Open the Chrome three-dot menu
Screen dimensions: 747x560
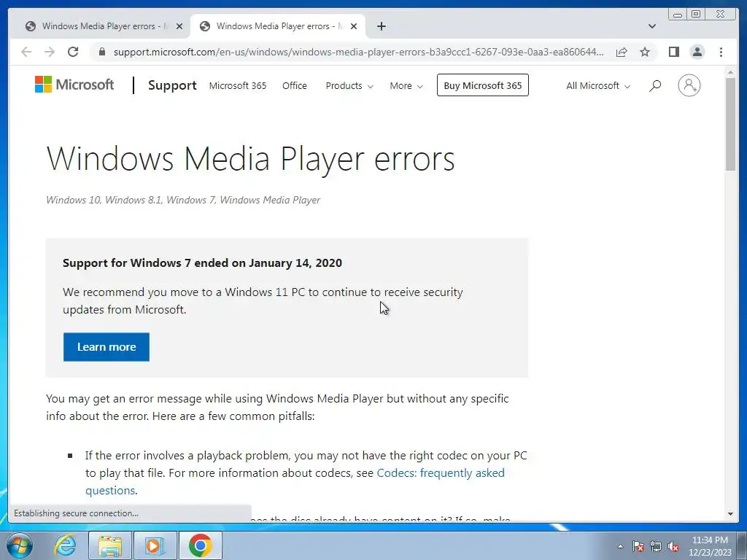click(x=721, y=52)
